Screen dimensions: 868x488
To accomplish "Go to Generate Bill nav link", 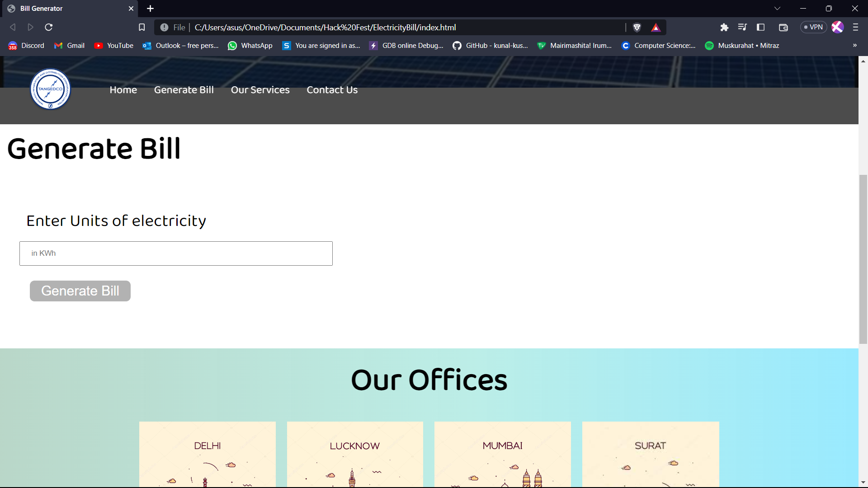I will pyautogui.click(x=184, y=90).
